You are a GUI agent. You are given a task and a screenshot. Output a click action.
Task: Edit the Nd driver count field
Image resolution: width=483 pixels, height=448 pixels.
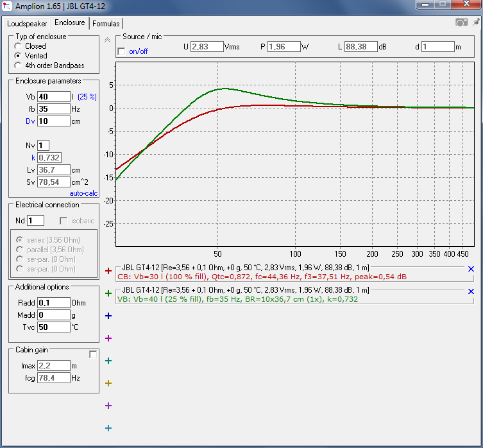coord(35,221)
